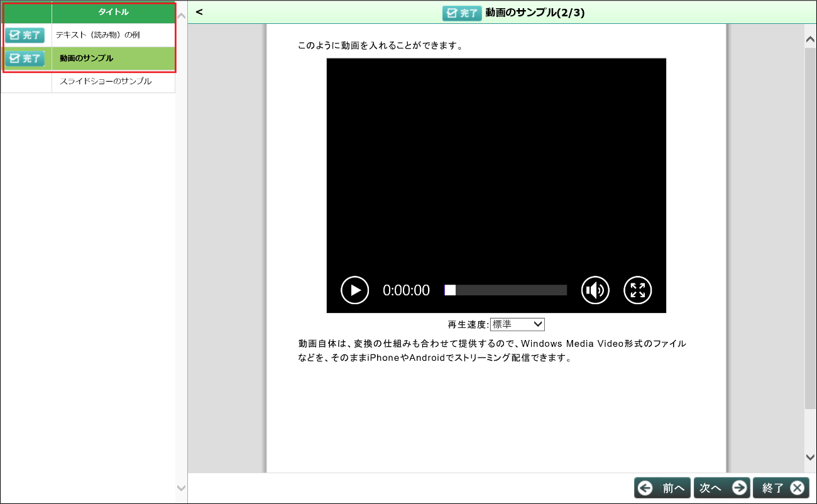This screenshot has width=817, height=504.
Task: Go to previous page with 前へ button
Action: [x=662, y=488]
